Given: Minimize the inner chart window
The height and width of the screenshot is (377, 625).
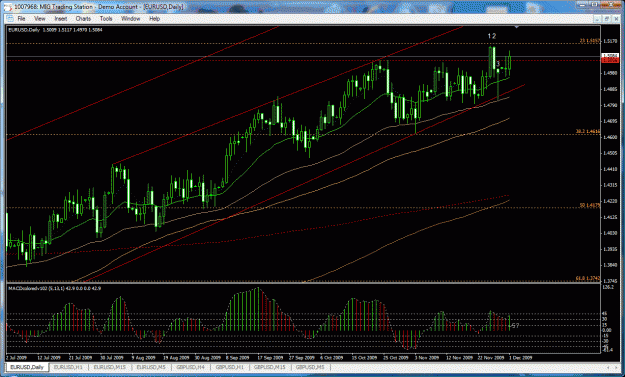Looking at the screenshot, I should point(597,19).
